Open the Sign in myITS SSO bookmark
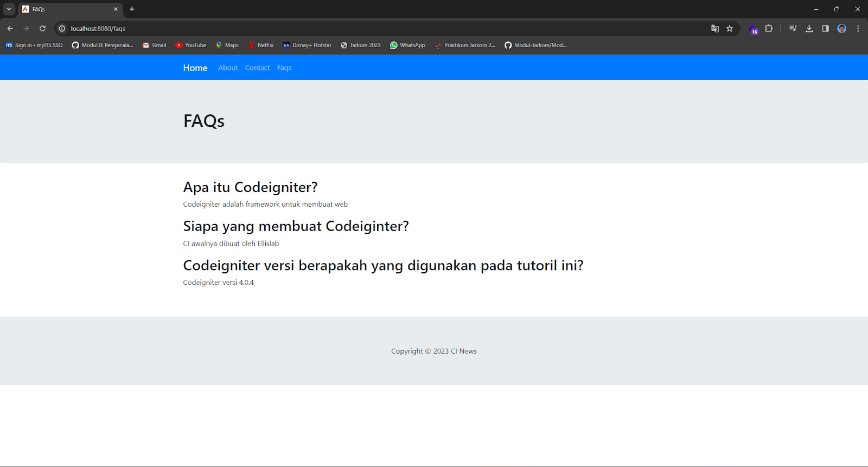 click(34, 45)
